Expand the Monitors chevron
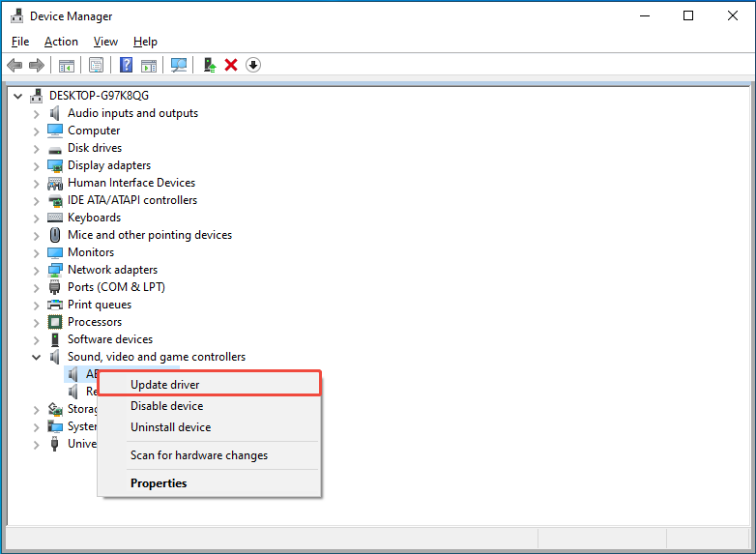 36,253
